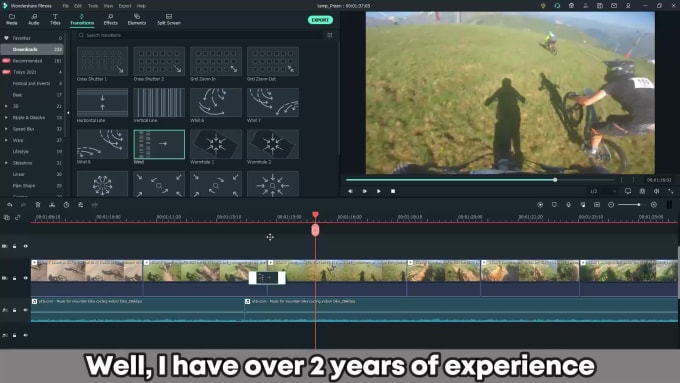Select the Favorites category
The image size is (680, 383).
pyautogui.click(x=32, y=38)
